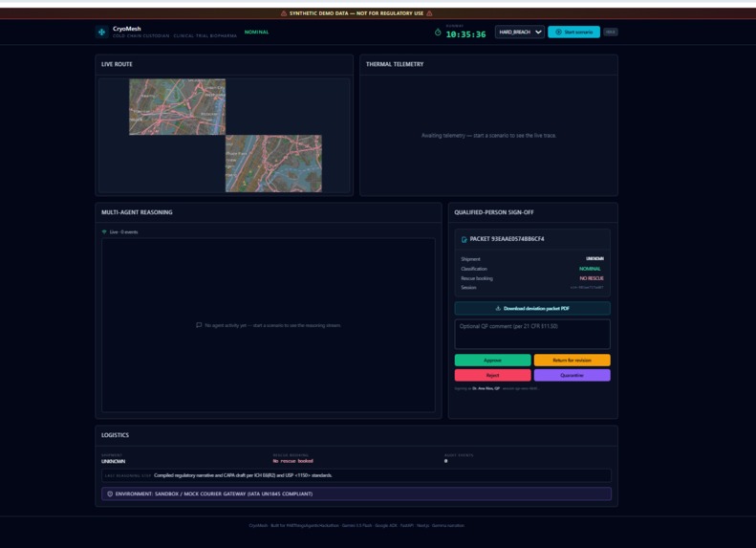The width and height of the screenshot is (756, 548).
Task: Click 'No rescue booked' in the Logistics panel
Action: [292, 461]
